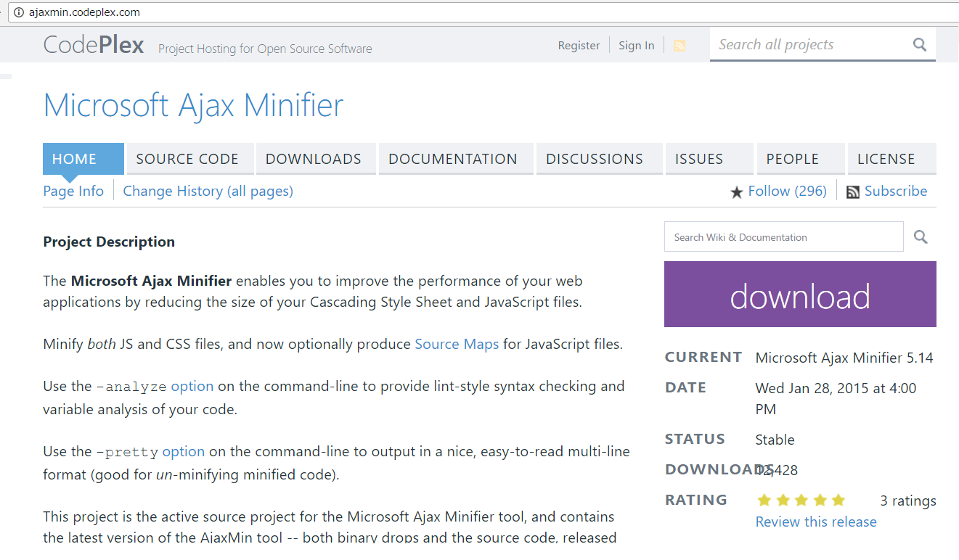This screenshot has width=959, height=560.
Task: Go to the DOCUMENTATION tab
Action: click(x=457, y=159)
